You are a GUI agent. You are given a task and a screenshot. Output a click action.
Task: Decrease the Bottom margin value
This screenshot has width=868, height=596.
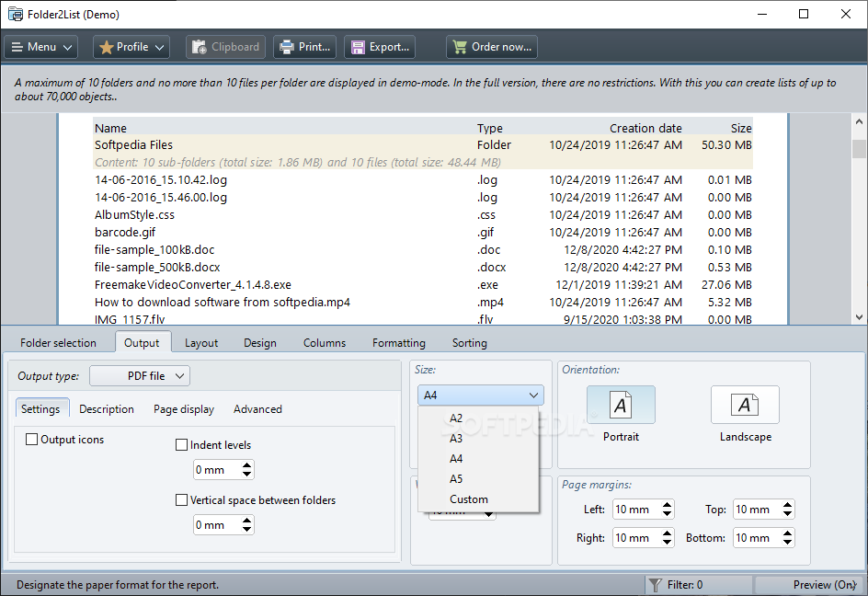click(787, 543)
